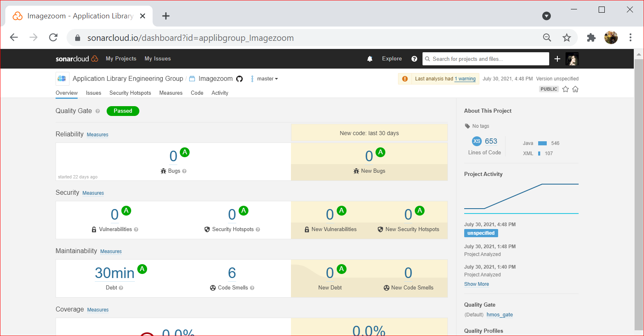
Task: Click the browser address bar URL
Action: click(x=190, y=38)
